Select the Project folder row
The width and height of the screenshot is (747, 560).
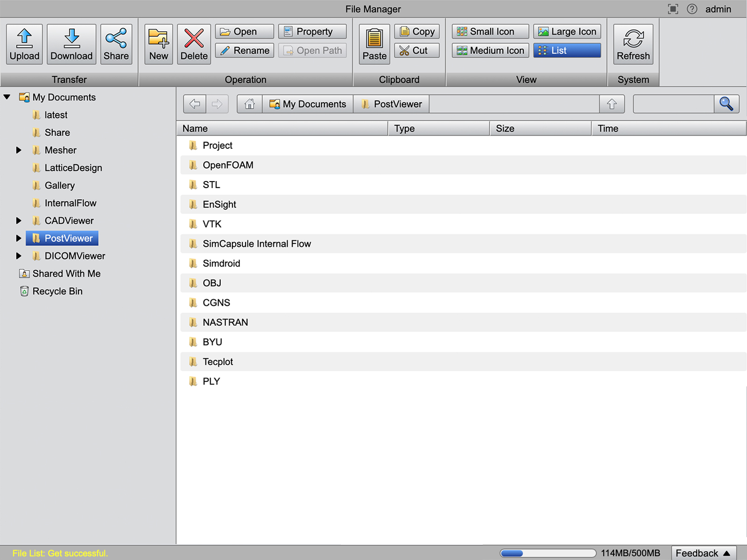click(x=463, y=146)
